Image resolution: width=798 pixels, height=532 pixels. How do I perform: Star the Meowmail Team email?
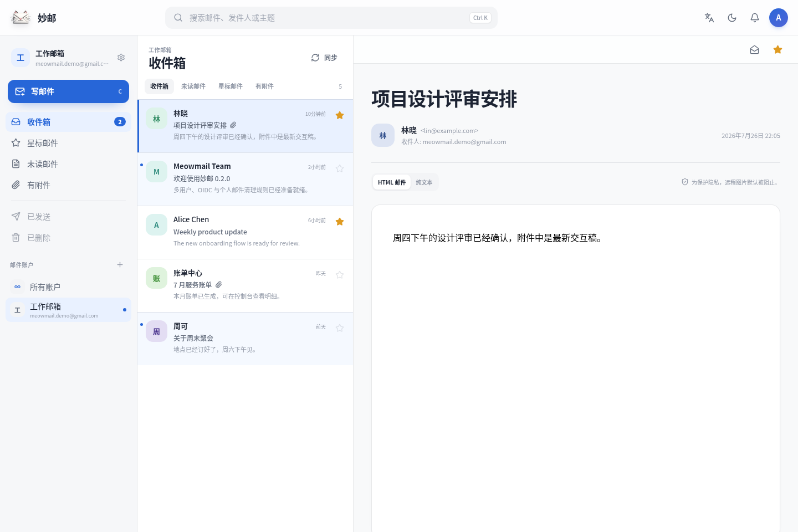pyautogui.click(x=340, y=168)
